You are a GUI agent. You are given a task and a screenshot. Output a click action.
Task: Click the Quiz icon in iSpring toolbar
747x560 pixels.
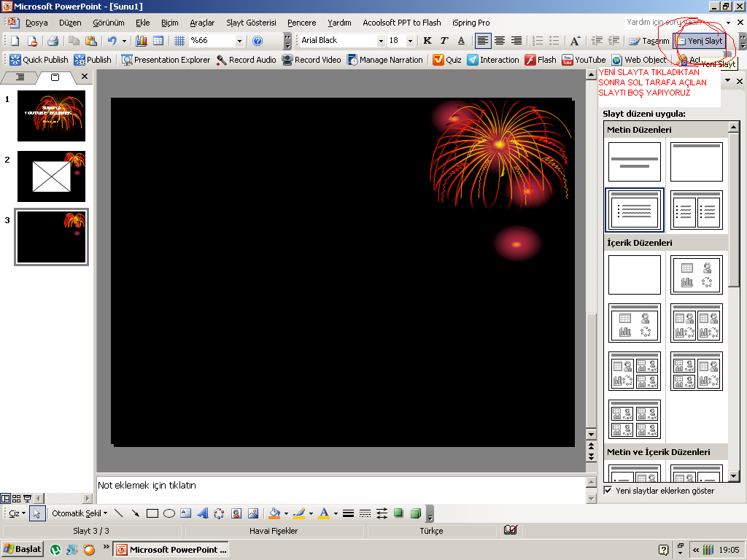pyautogui.click(x=438, y=60)
